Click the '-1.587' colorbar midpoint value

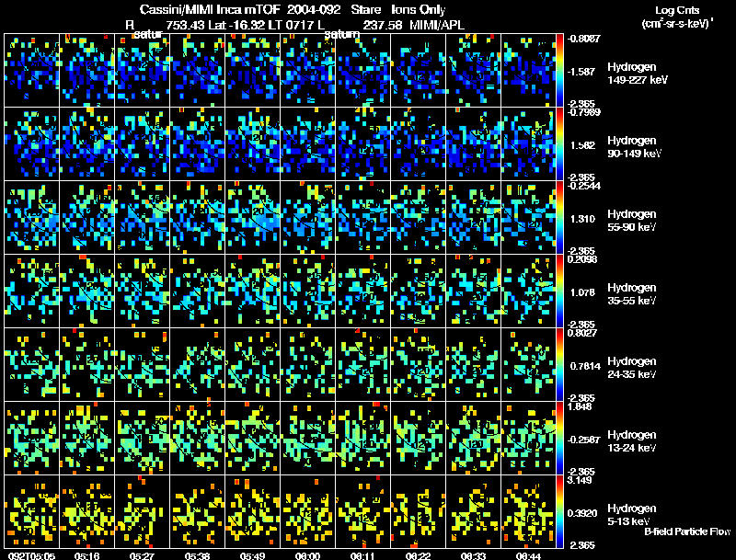[581, 72]
